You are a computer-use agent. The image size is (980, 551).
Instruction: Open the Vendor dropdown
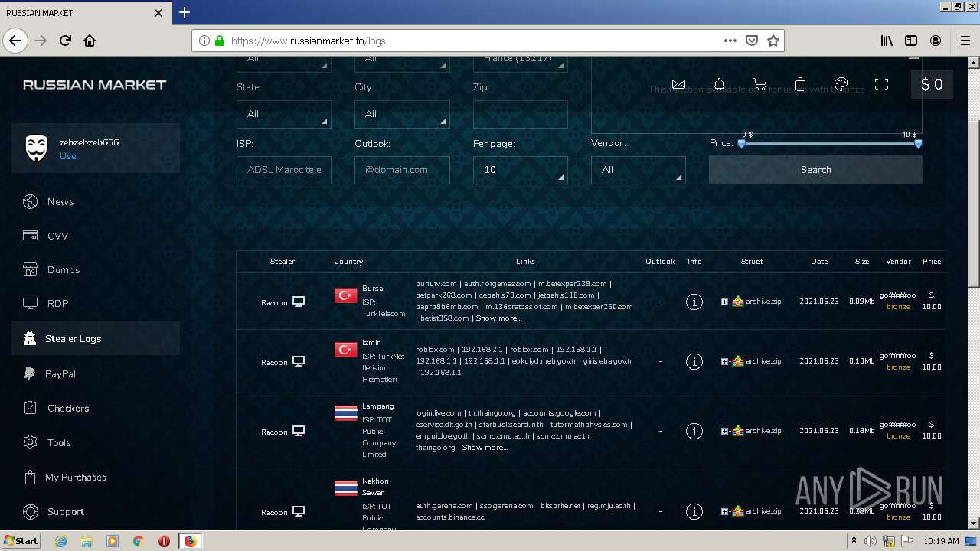click(638, 170)
